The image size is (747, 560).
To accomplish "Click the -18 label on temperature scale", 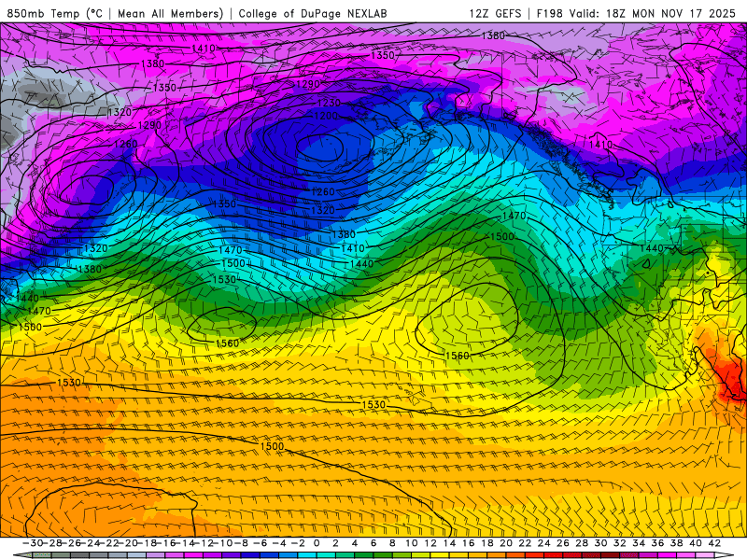I will point(148,543).
